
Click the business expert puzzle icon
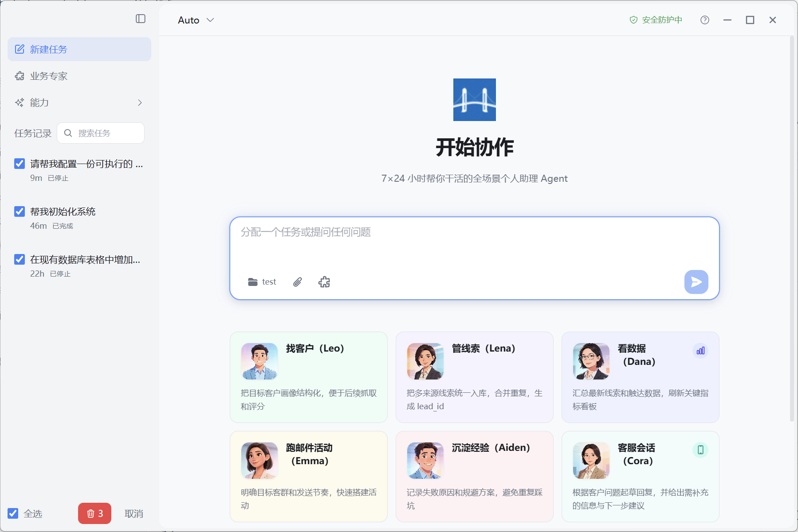pos(20,76)
